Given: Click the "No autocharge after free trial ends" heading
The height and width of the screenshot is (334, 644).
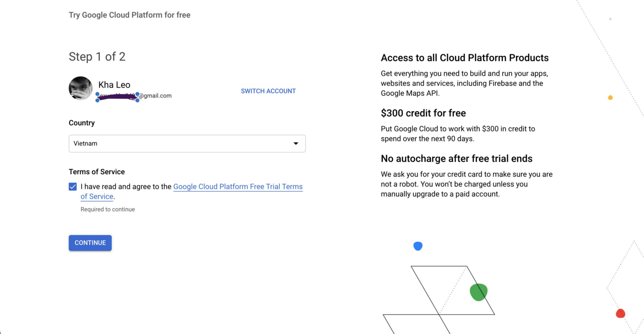Looking at the screenshot, I should 456,159.
